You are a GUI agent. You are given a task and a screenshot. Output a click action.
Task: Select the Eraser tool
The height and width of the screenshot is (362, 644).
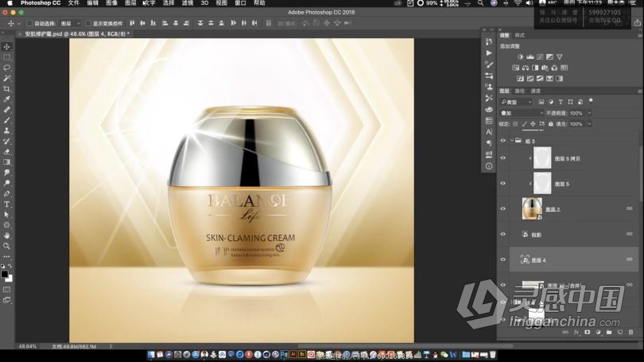click(x=7, y=152)
